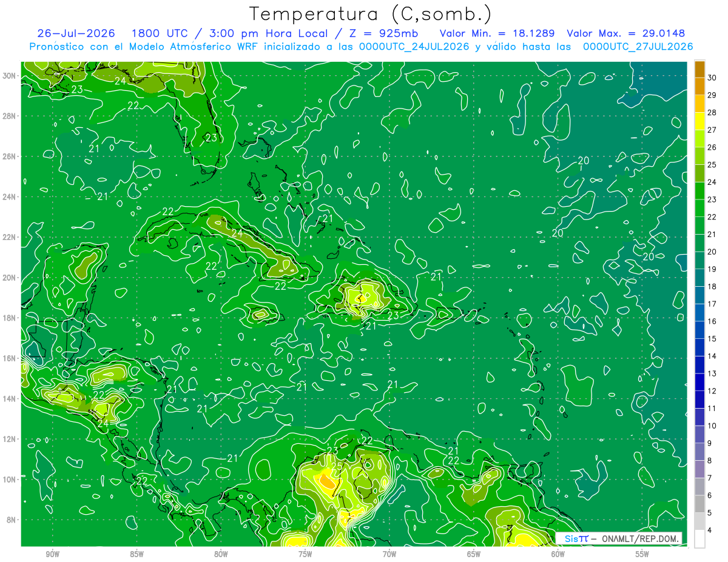
Task: Click the "5" label on the color scale
Action: [x=710, y=513]
